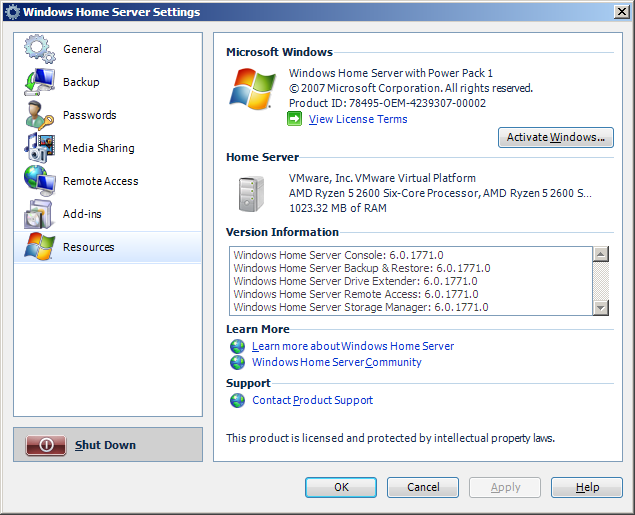Click the settings gear in title bar
Image resolution: width=635 pixels, height=515 pixels.
point(12,12)
